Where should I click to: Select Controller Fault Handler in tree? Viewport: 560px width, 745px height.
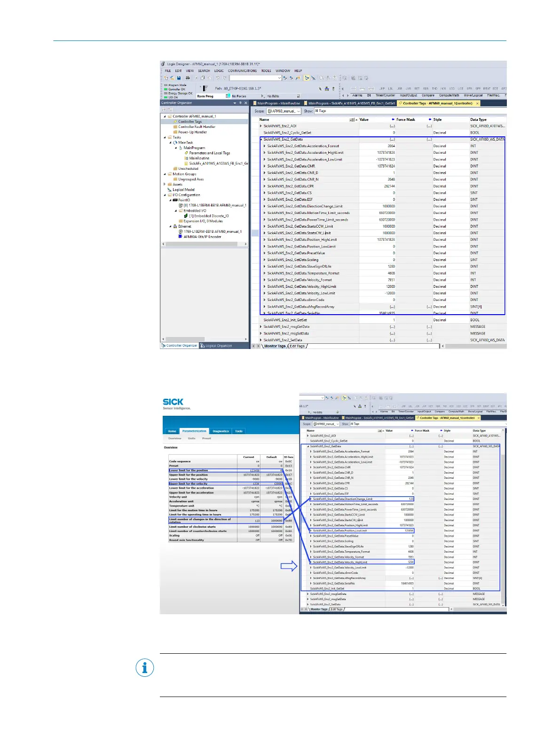[197, 127]
